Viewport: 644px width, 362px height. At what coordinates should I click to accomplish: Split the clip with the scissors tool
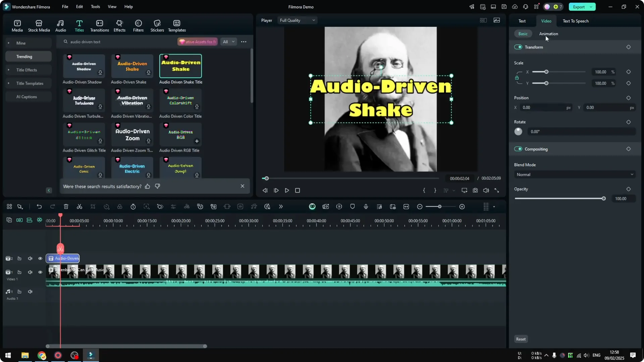pos(79,206)
